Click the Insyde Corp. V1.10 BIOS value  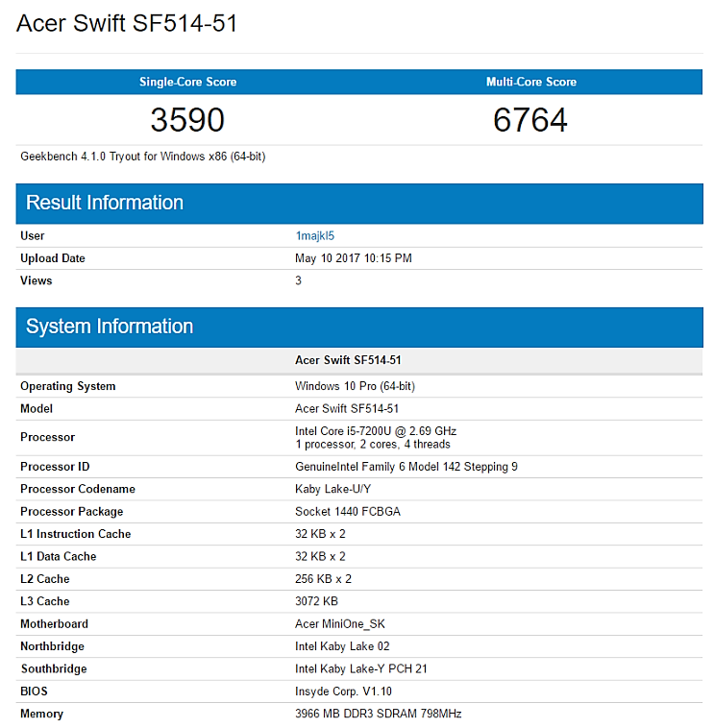click(x=343, y=692)
